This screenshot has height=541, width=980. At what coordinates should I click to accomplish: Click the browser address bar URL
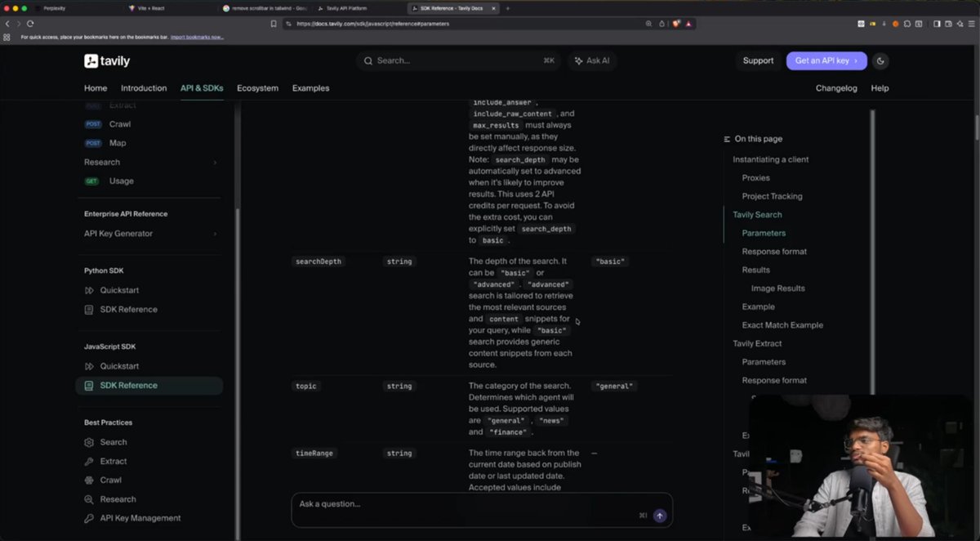pos(372,24)
